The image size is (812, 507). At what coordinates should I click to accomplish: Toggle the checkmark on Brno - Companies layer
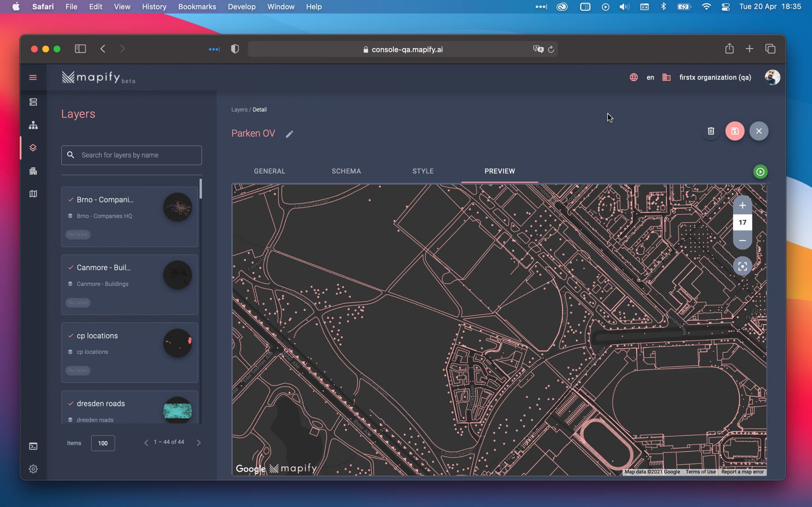70,200
